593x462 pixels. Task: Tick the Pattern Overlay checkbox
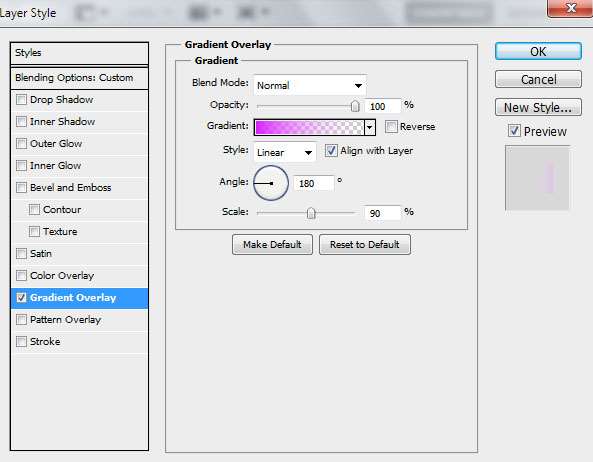21,320
